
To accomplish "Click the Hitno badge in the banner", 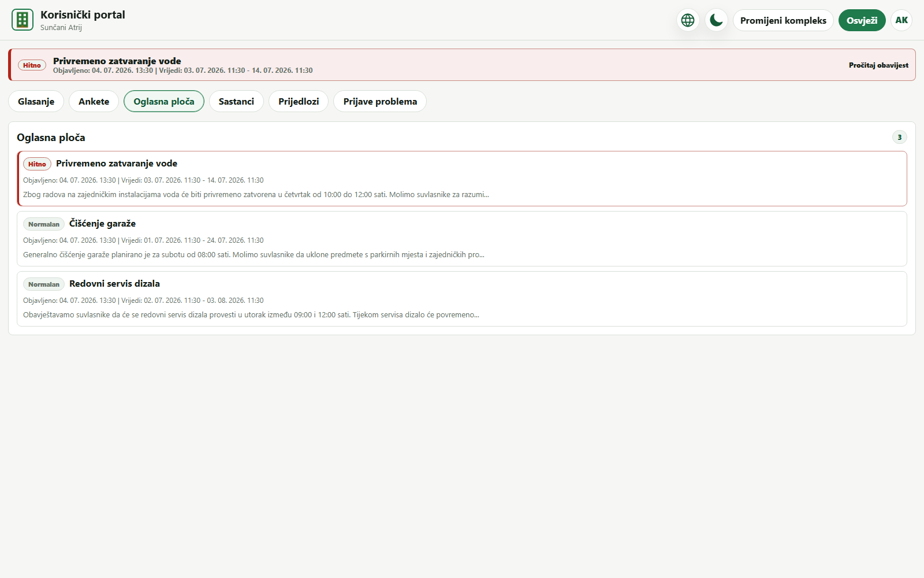I will click(x=32, y=65).
